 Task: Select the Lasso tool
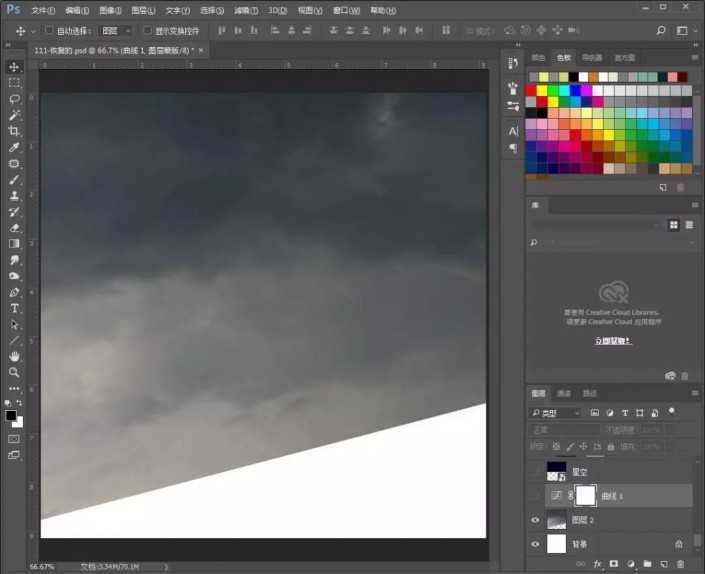(14, 99)
